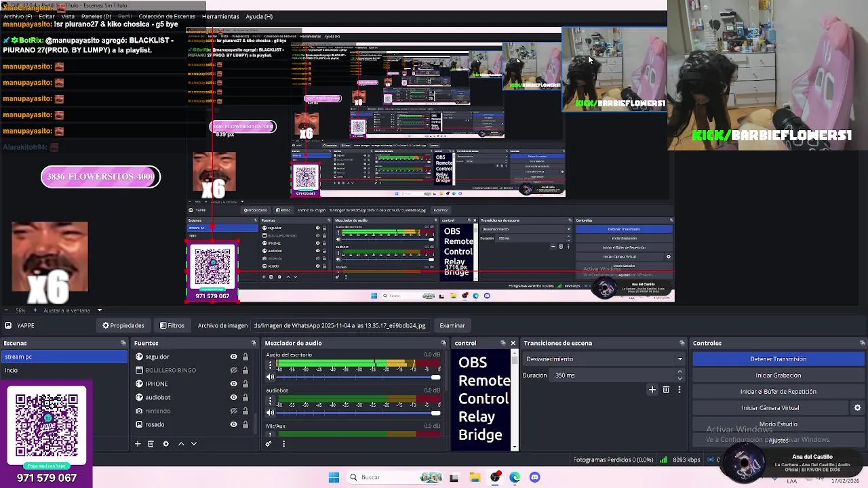Open the Ayuda menu

pos(259,16)
